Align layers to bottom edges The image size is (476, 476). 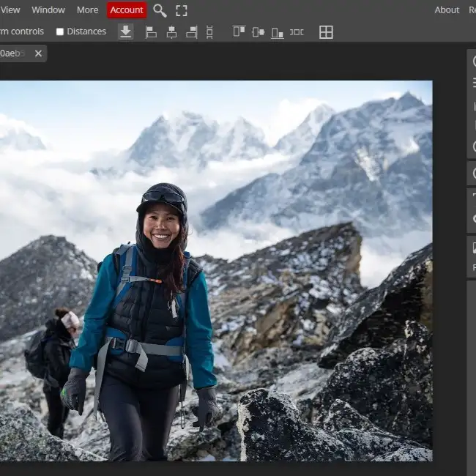click(x=278, y=32)
